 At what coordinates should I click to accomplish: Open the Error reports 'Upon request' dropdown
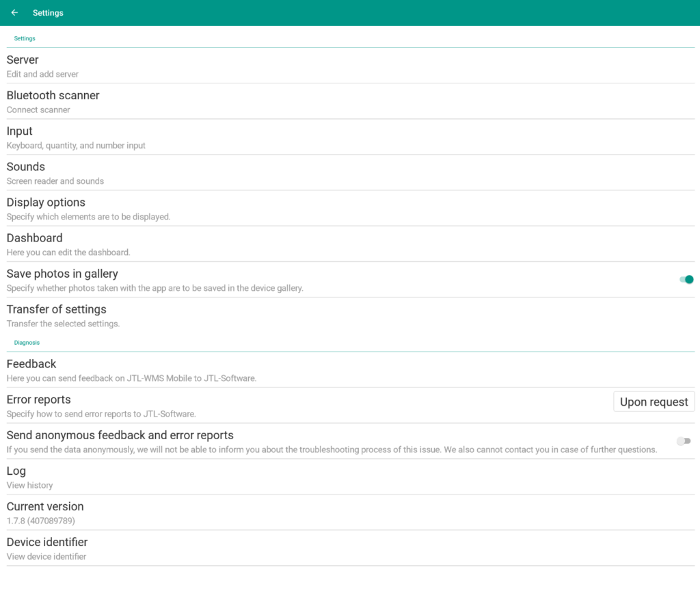coord(654,402)
